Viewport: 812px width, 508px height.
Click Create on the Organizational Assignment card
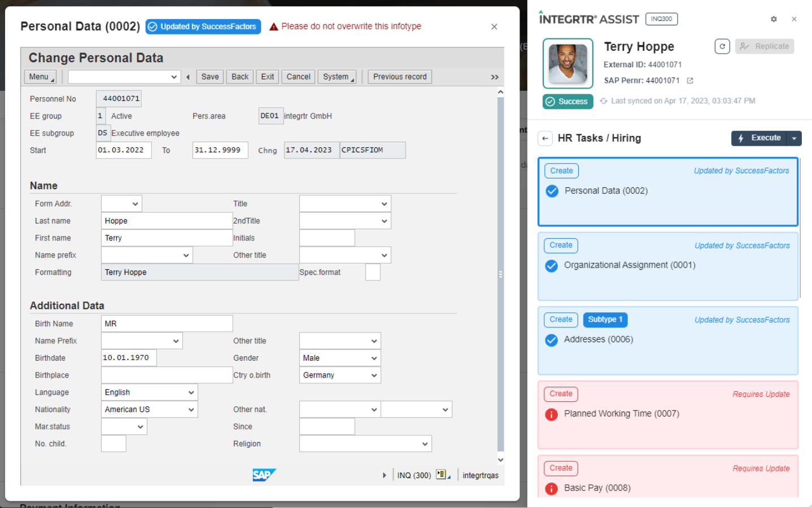561,246
